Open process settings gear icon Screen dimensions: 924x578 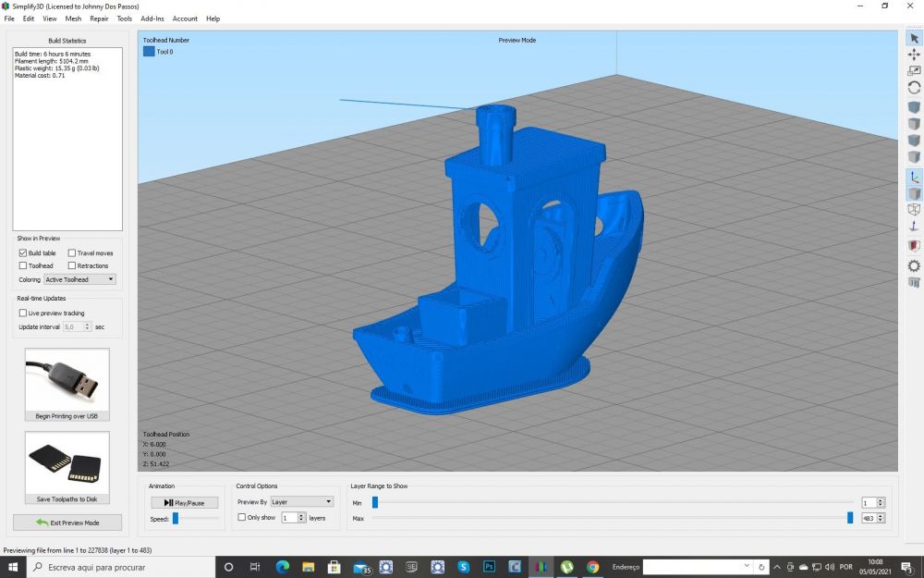point(914,265)
